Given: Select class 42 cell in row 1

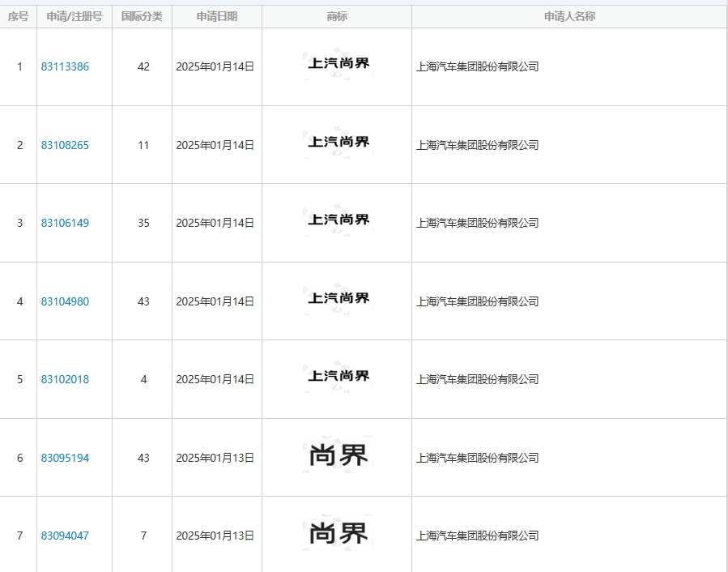Looking at the screenshot, I should pyautogui.click(x=143, y=66).
